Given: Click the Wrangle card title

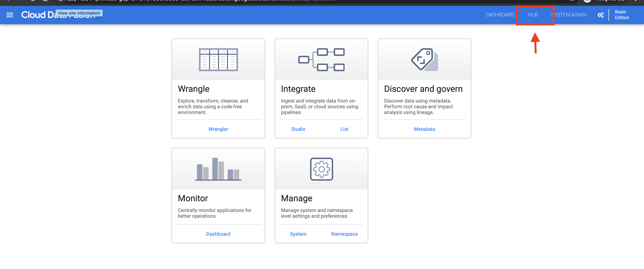Looking at the screenshot, I should [x=194, y=89].
